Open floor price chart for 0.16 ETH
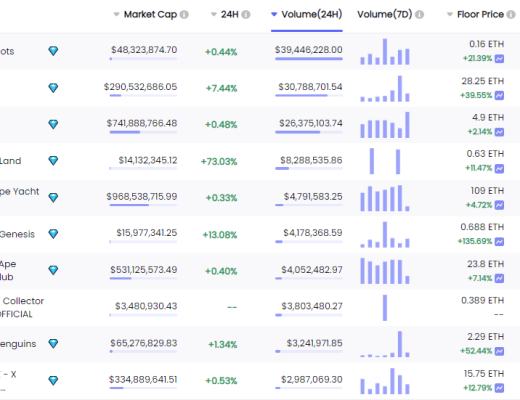520x400 pixels. [499, 59]
